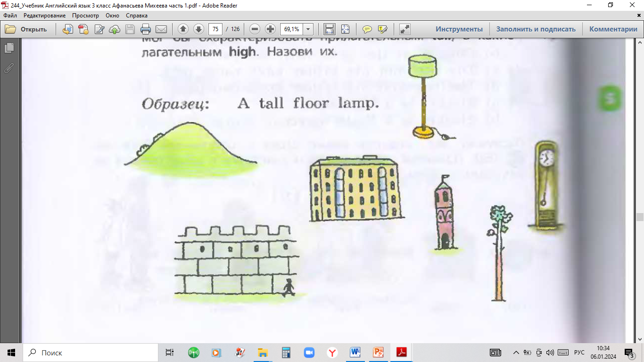Show the attachments paperclip panel
Viewport: 644px width, 362px height.
click(x=9, y=68)
